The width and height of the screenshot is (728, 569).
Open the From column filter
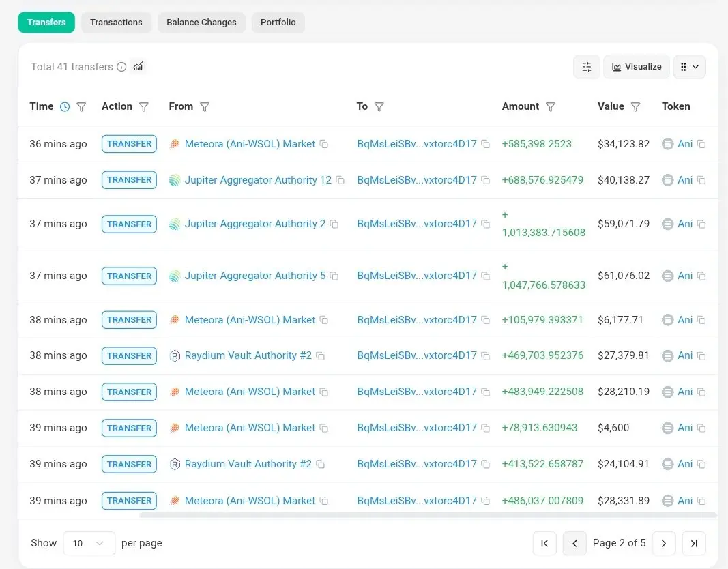(x=205, y=106)
